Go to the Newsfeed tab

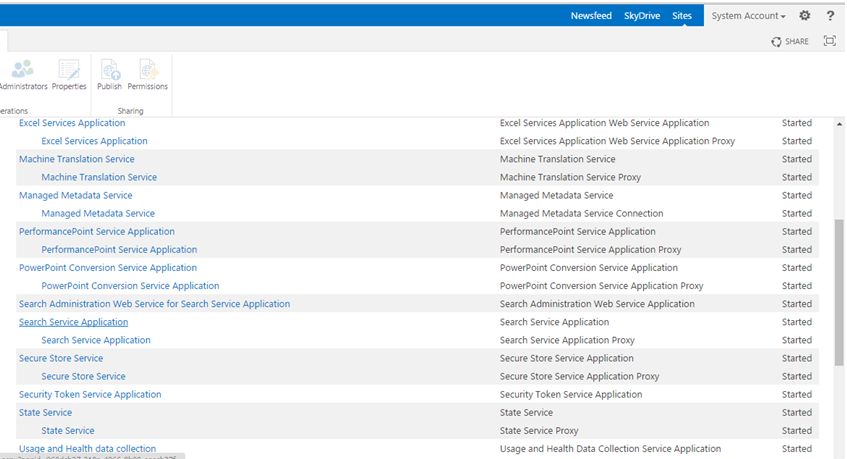pyautogui.click(x=590, y=16)
